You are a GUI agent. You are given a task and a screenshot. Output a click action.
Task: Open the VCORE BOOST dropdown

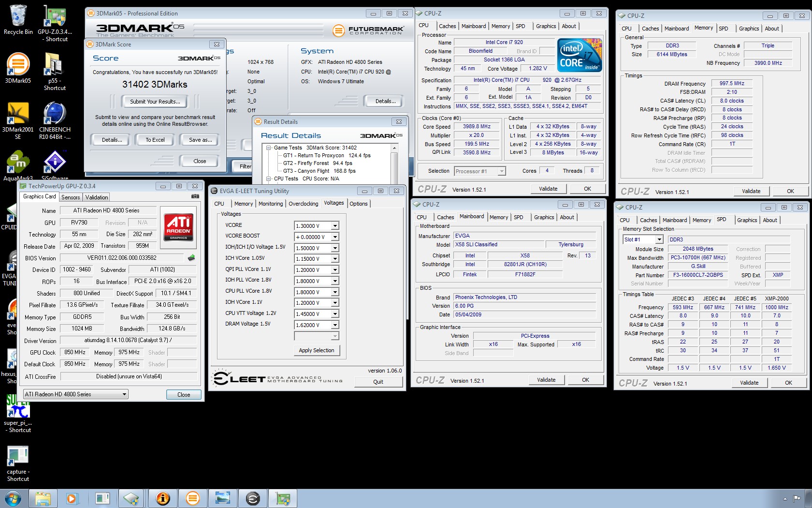(x=335, y=237)
